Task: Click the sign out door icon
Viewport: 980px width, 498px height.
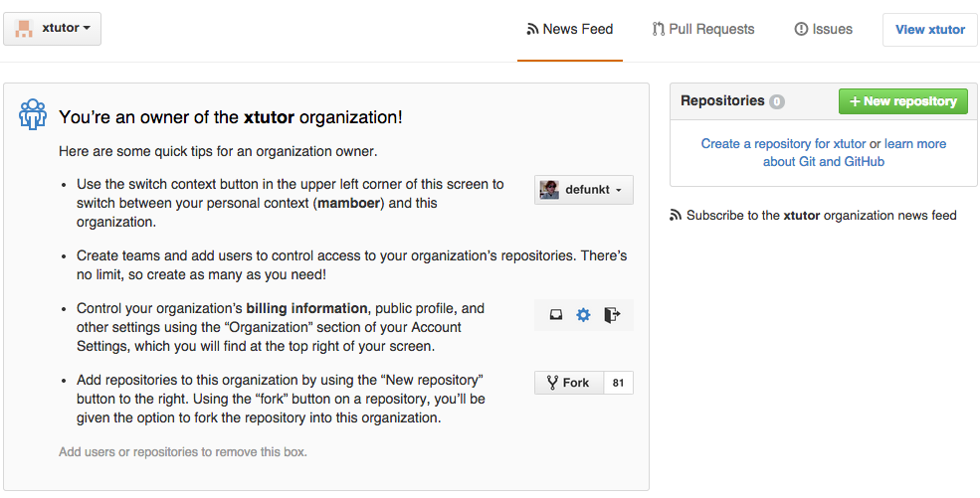Action: point(612,315)
